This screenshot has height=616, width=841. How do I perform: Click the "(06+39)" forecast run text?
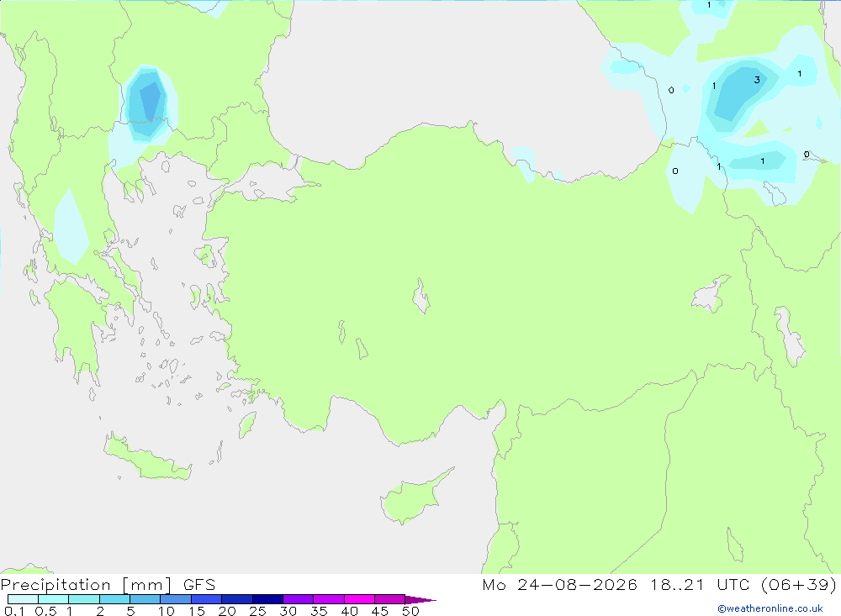pyautogui.click(x=799, y=584)
